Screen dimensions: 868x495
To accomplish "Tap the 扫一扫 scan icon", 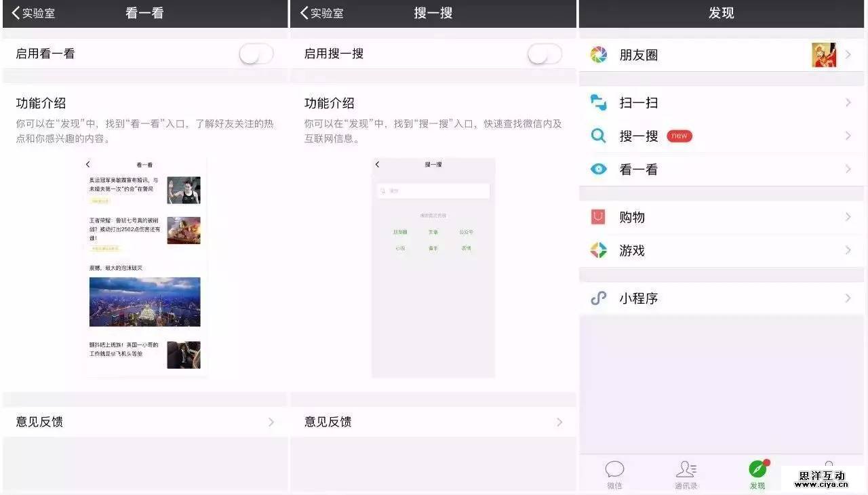I will pyautogui.click(x=598, y=102).
